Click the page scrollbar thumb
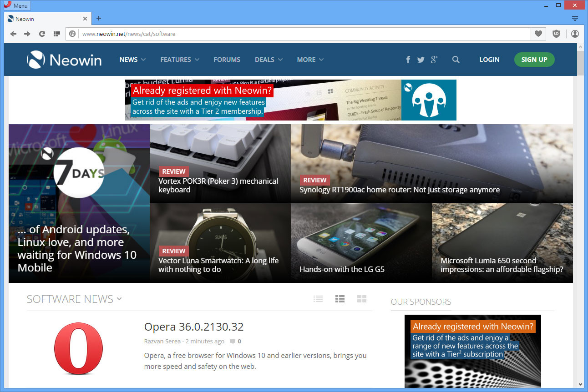Screen dimensions: 588x392 coord(580,63)
